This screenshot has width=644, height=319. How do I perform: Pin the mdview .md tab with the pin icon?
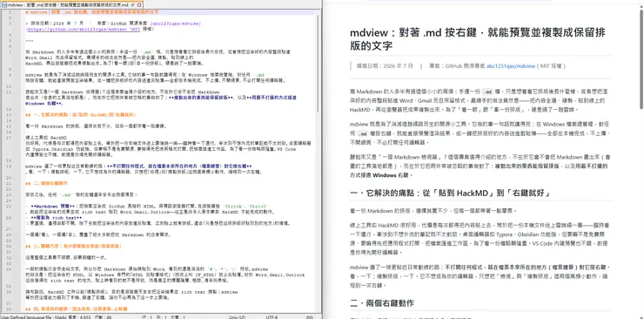(x=132, y=5)
